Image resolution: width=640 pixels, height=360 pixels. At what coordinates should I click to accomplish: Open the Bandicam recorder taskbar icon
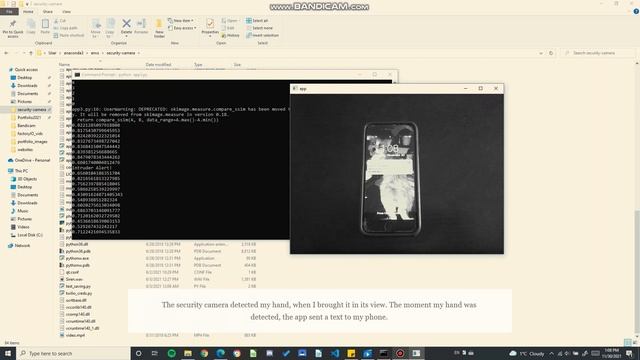point(400,353)
